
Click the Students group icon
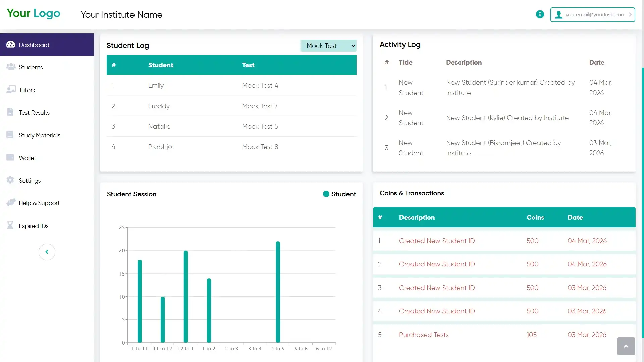(x=11, y=67)
